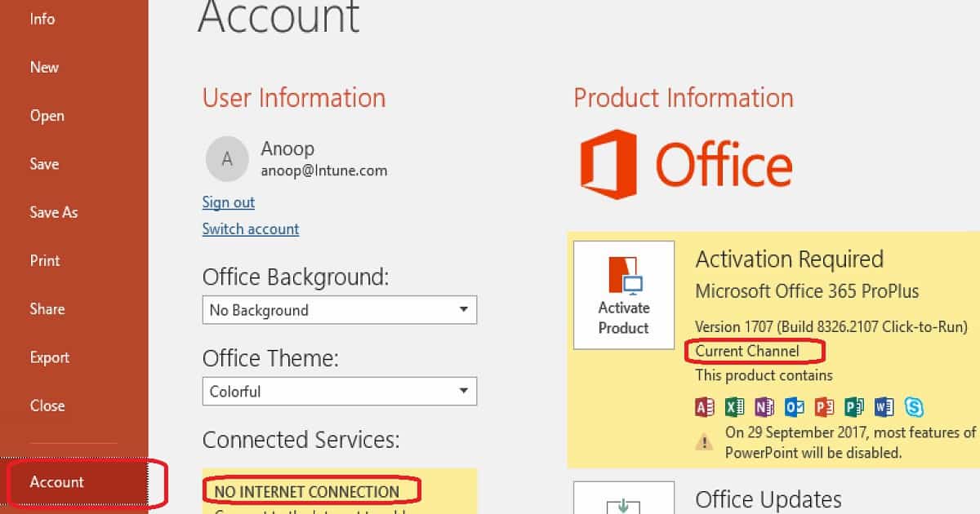Click the Access app icon
The width and height of the screenshot is (980, 514).
pos(705,406)
